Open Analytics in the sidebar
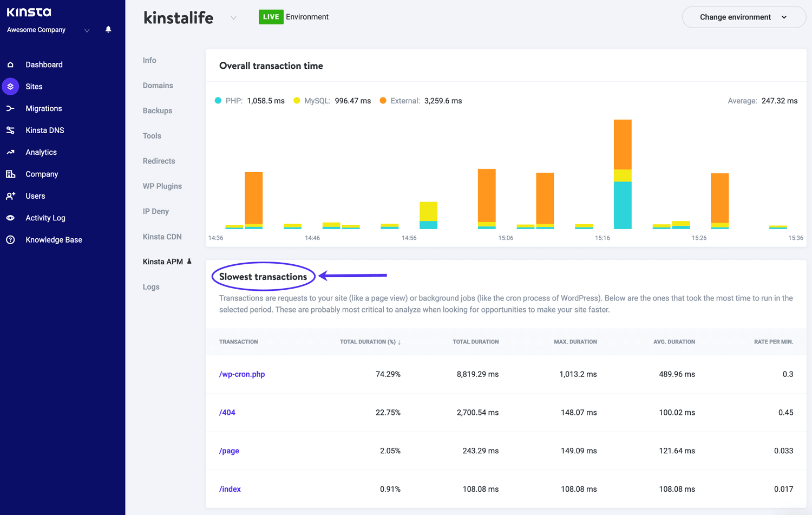 point(41,152)
